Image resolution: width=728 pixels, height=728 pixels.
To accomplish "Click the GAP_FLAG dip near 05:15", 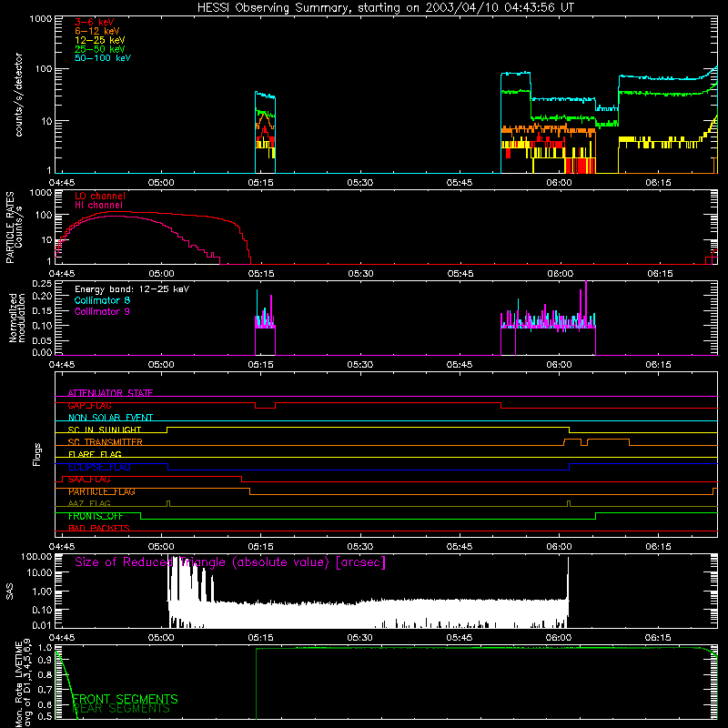I will (x=265, y=406).
